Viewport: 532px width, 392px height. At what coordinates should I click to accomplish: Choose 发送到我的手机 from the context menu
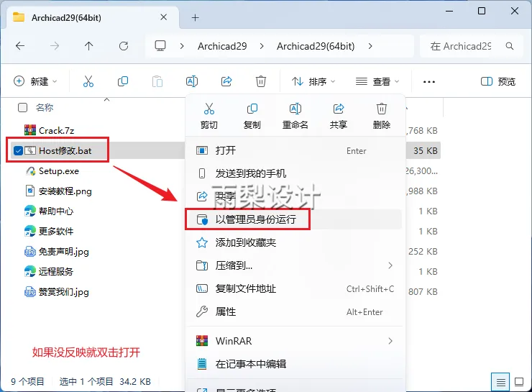pos(295,173)
